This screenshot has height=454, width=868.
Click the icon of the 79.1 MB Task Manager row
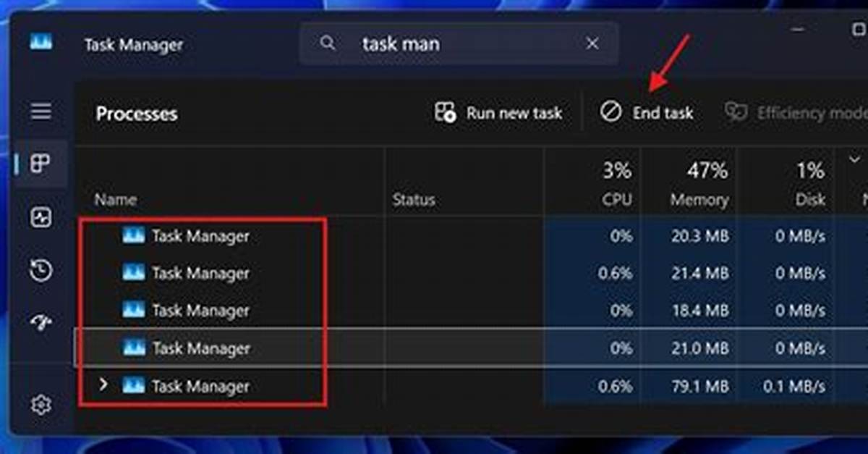coord(134,385)
